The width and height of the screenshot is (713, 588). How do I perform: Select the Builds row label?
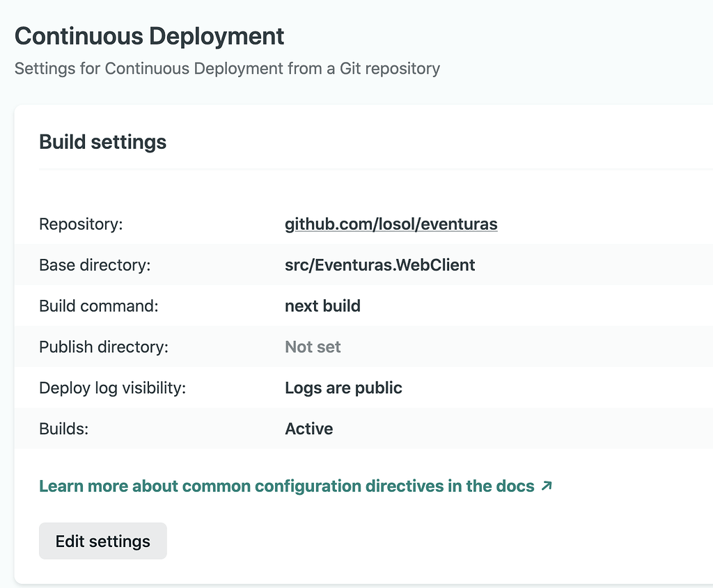click(64, 429)
